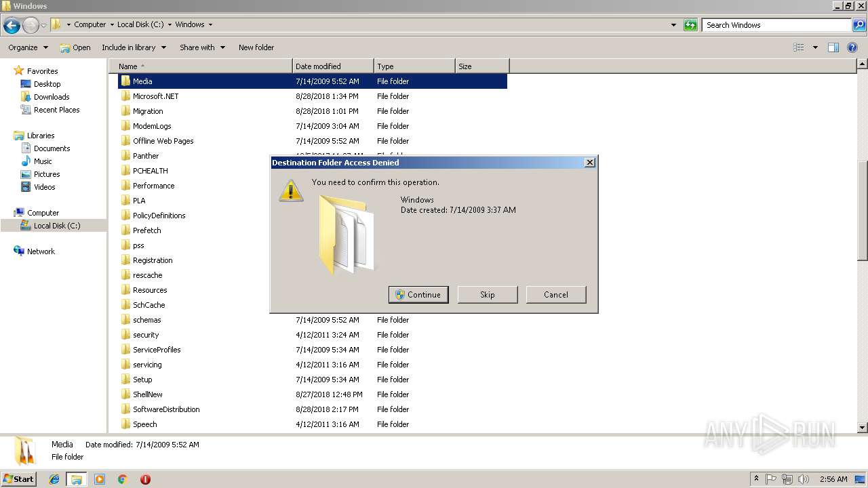Click in the Search Windows field
The image size is (868, 488).
tap(777, 25)
